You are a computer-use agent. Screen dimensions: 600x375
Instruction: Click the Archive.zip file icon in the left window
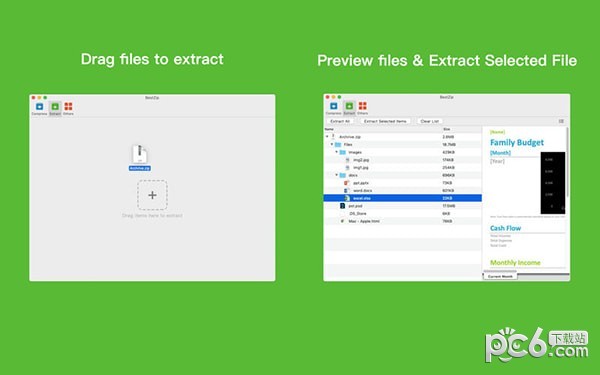(x=140, y=154)
